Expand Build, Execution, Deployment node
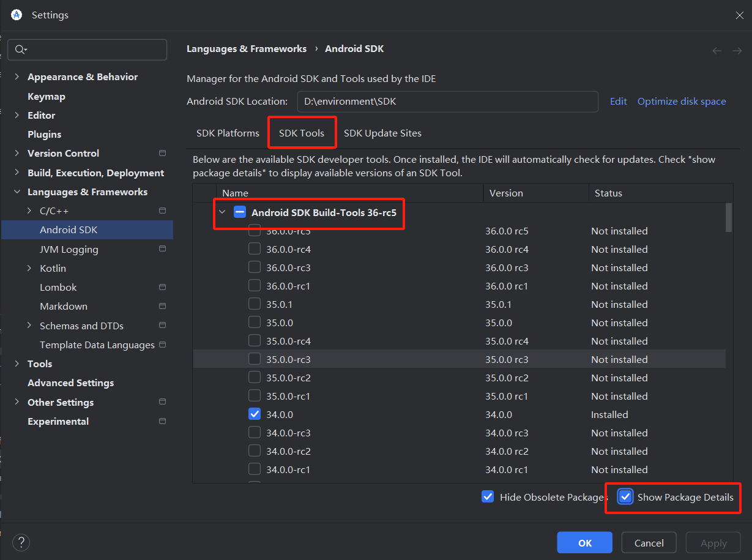Viewport: 752px width, 560px height. pos(17,173)
